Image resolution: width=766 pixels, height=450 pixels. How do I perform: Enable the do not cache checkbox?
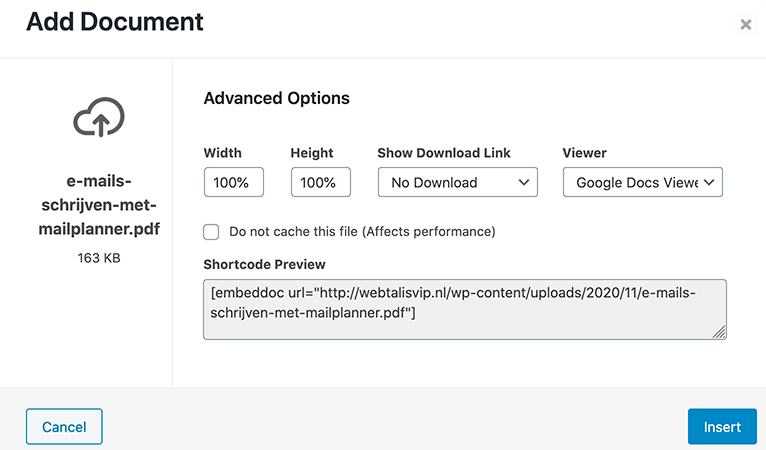tap(211, 232)
